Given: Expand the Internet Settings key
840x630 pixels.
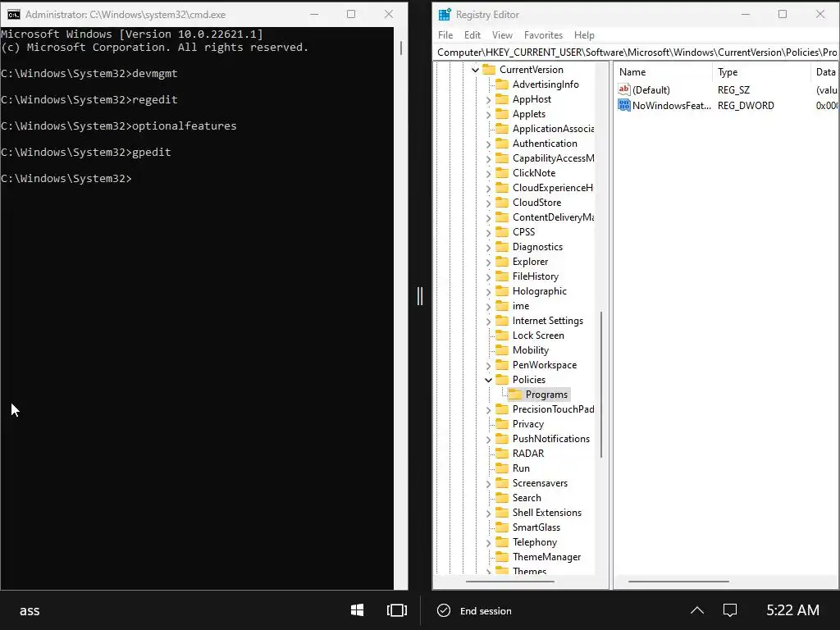Looking at the screenshot, I should (488, 321).
